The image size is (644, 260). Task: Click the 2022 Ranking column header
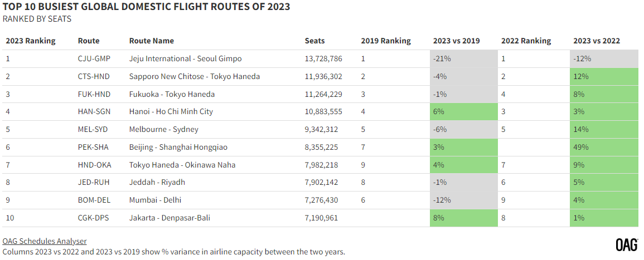[526, 41]
